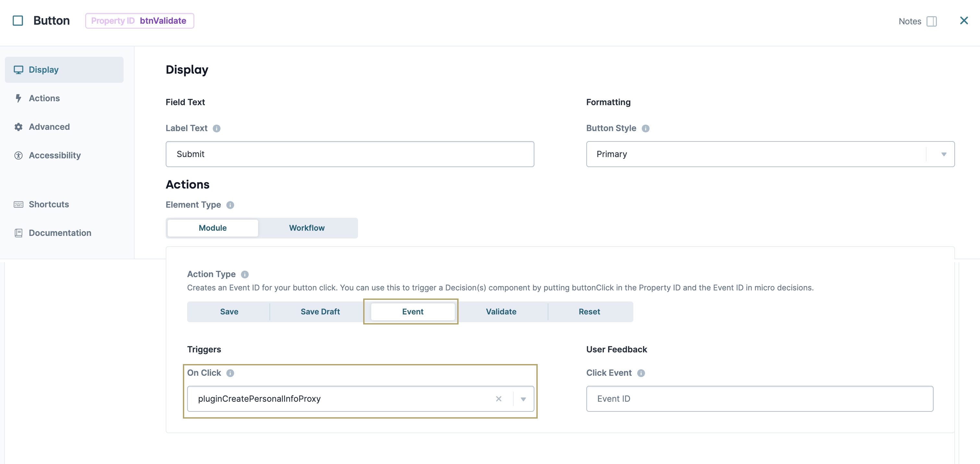Open the Display panel via monitor icon
980x464 pixels.
click(x=19, y=69)
